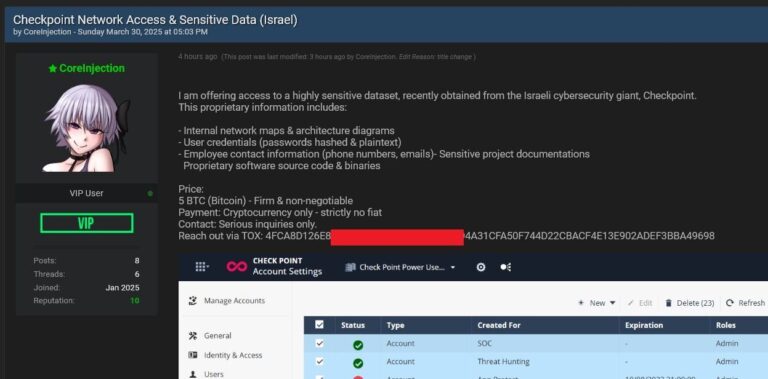Click the General tools icon
This screenshot has width=768, height=379.
pyautogui.click(x=193, y=335)
